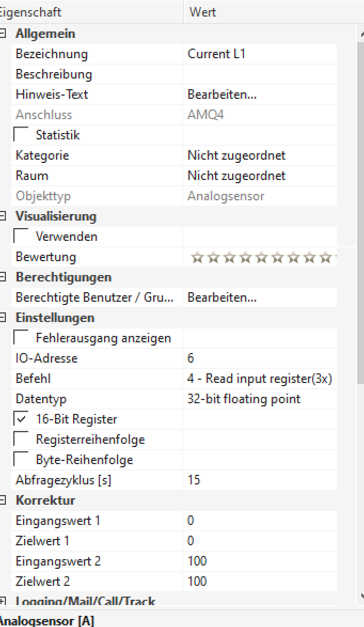
Task: Click Bearbeiten for Hinweis-Text
Action: click(222, 95)
